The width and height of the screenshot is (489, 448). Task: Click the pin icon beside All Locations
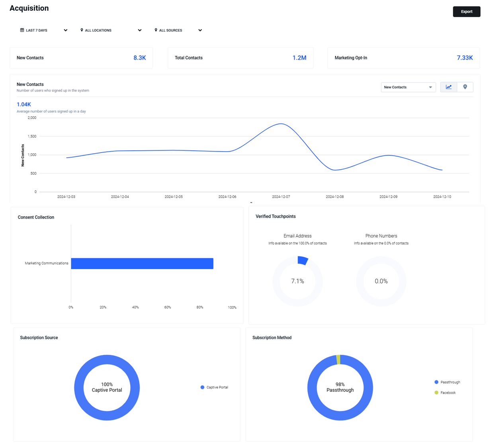click(x=82, y=30)
